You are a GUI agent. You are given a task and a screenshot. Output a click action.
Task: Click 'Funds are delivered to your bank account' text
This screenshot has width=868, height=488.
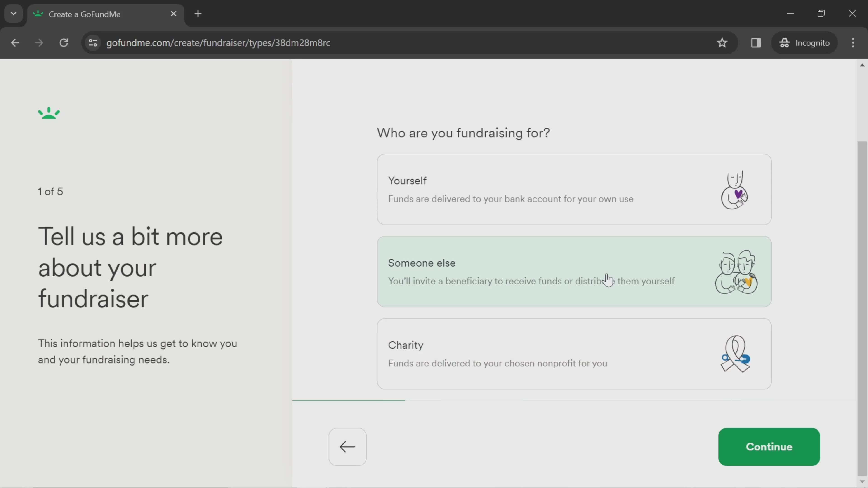[x=511, y=199]
